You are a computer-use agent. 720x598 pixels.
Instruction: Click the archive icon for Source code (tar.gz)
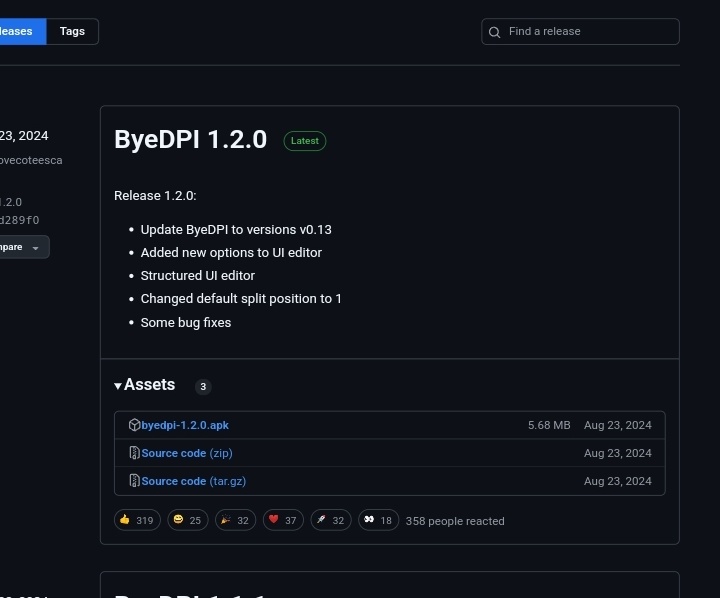134,481
